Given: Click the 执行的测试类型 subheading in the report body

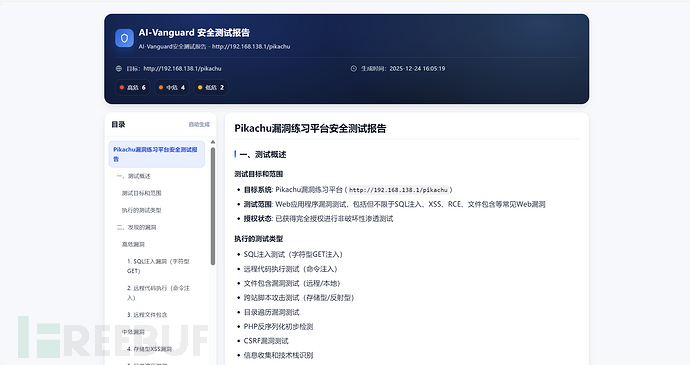Looking at the screenshot, I should pyautogui.click(x=259, y=239).
